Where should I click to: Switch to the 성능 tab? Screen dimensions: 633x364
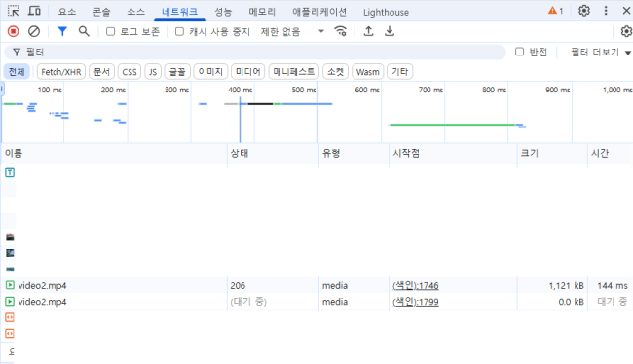pos(223,12)
